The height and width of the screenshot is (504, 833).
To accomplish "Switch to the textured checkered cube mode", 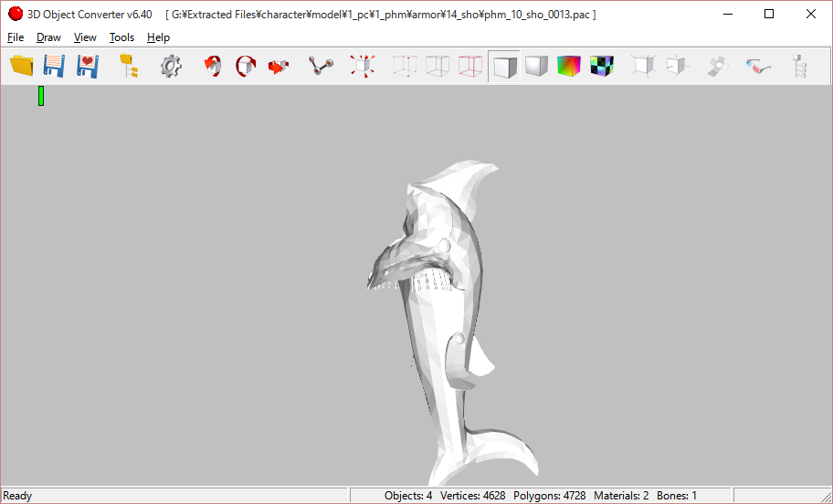I will pos(601,66).
